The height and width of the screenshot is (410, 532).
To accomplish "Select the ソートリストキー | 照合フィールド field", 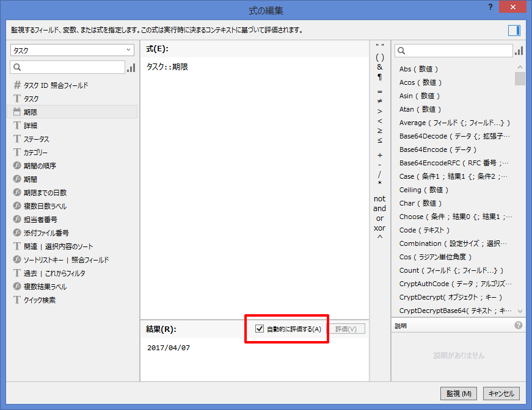I will pyautogui.click(x=72, y=259).
